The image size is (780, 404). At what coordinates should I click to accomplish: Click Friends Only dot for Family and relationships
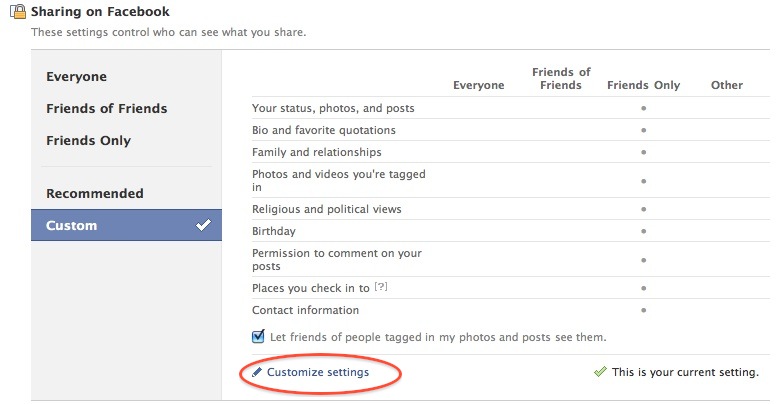click(644, 152)
